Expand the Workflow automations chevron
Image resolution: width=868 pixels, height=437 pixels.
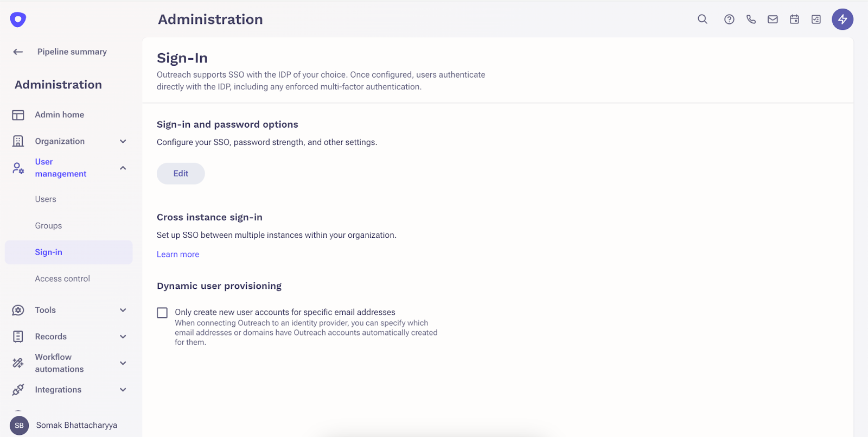[123, 363]
